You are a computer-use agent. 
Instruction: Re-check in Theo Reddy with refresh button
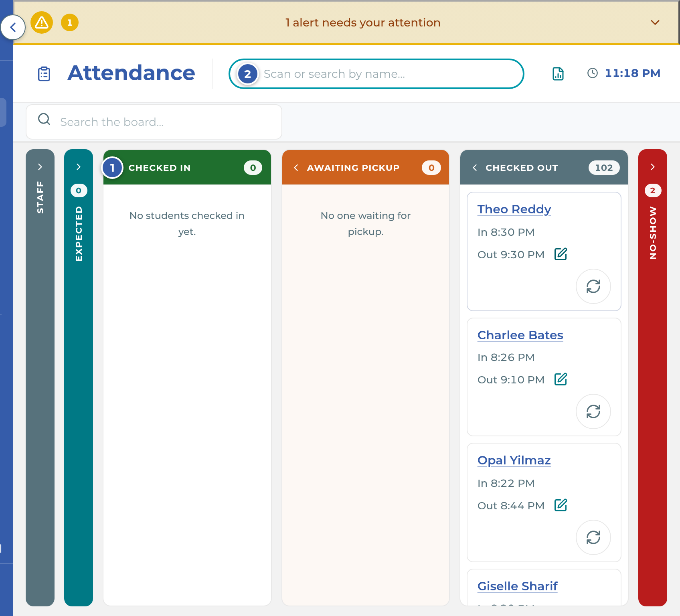593,286
